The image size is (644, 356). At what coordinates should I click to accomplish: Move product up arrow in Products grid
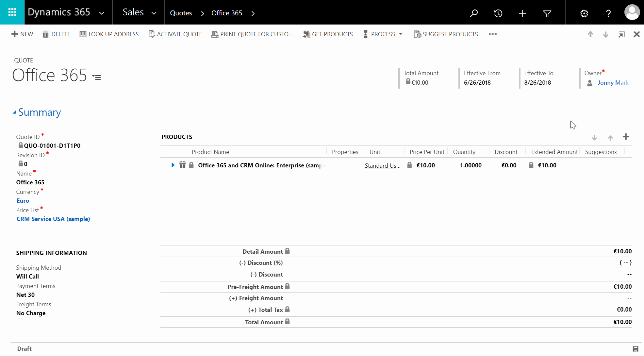pos(610,138)
